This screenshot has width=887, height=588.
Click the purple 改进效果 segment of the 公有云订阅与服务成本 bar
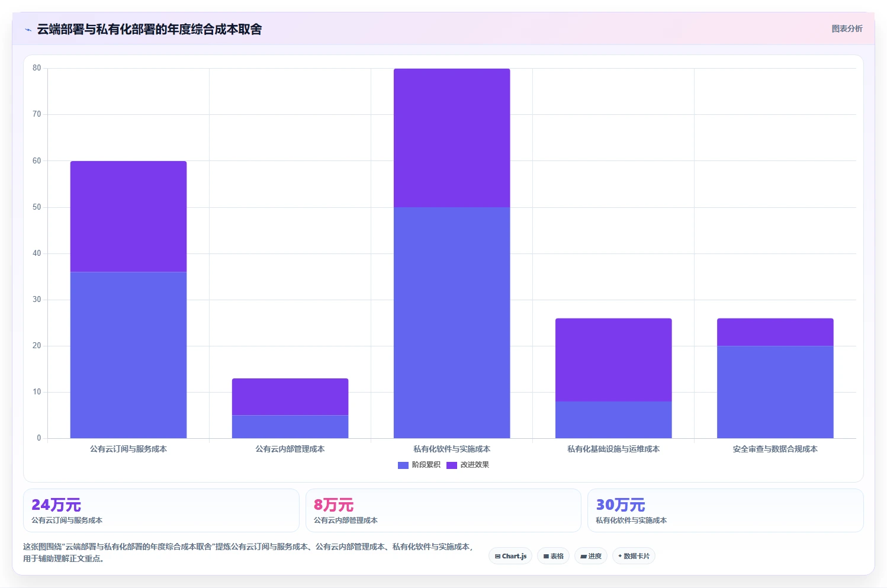(128, 217)
